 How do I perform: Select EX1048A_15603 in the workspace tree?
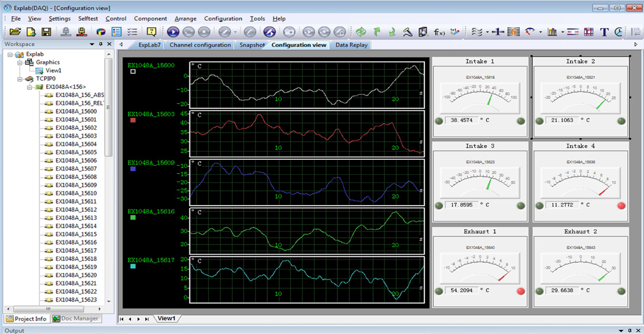(x=76, y=136)
